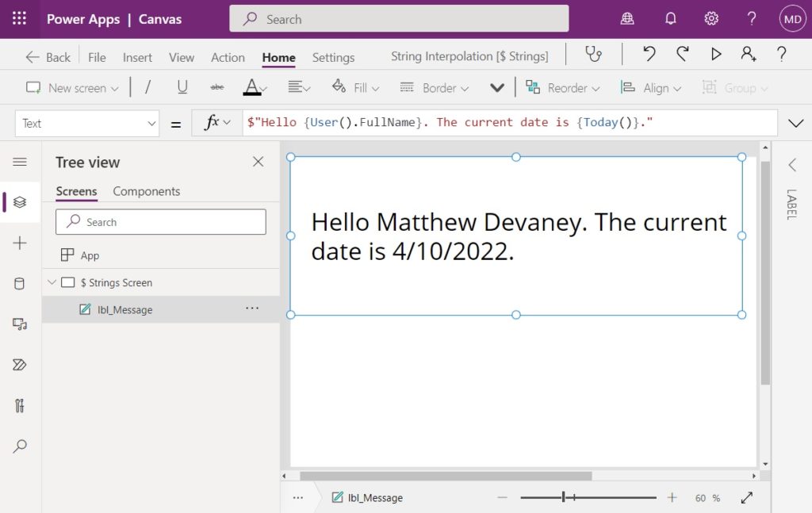Screen dimensions: 812x513
Task: Open the Data sources pane
Action: [x=20, y=283]
